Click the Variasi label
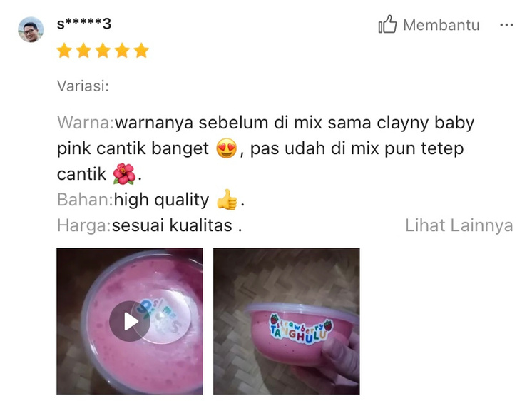 click(83, 86)
